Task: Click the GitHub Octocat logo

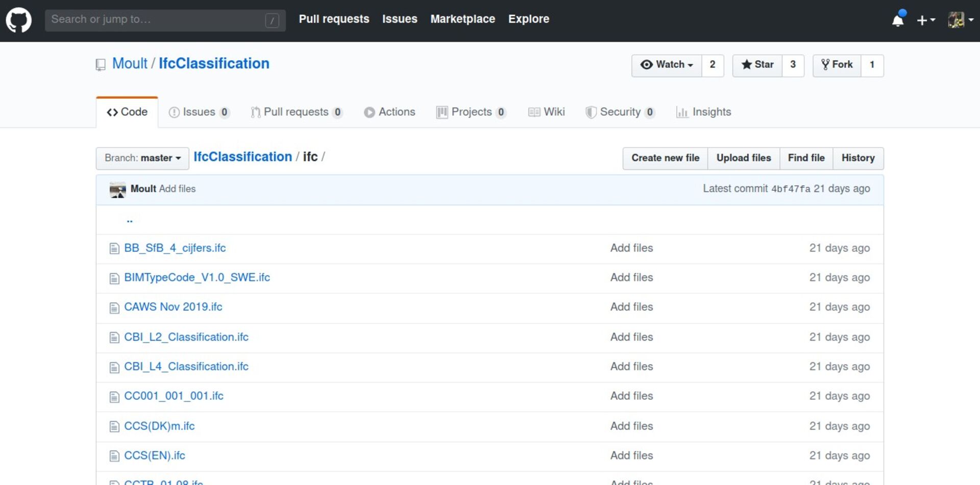Action: click(x=18, y=20)
